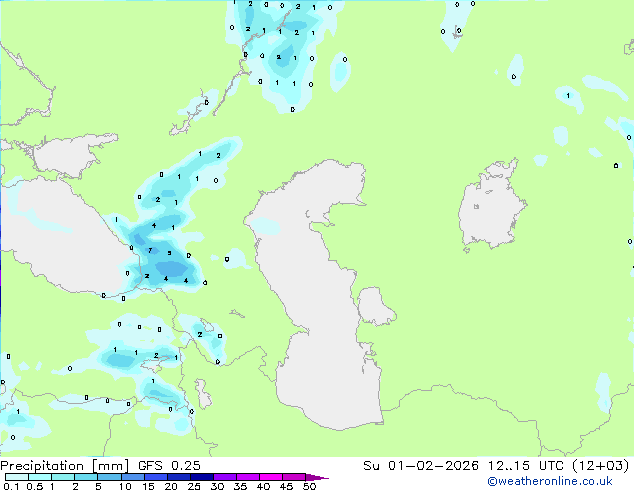Click the "12..15 UTC" time label
Screen dimensions: 634x490
(x=526, y=466)
